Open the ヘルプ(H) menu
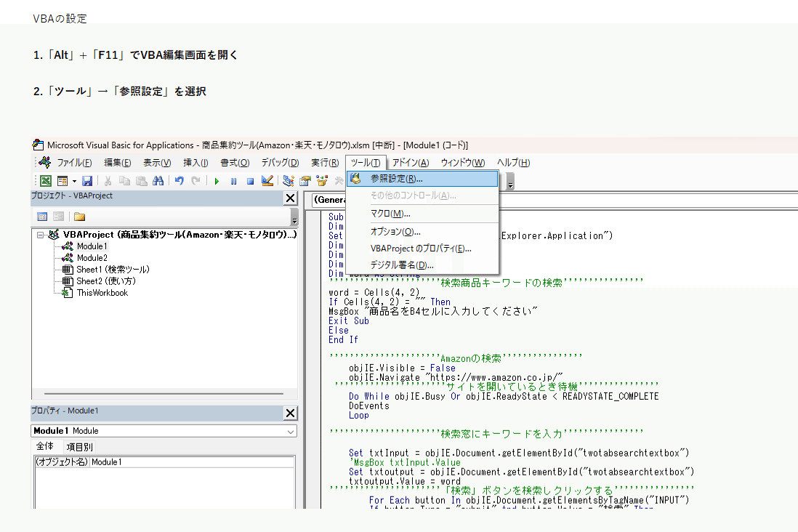 pos(514,162)
